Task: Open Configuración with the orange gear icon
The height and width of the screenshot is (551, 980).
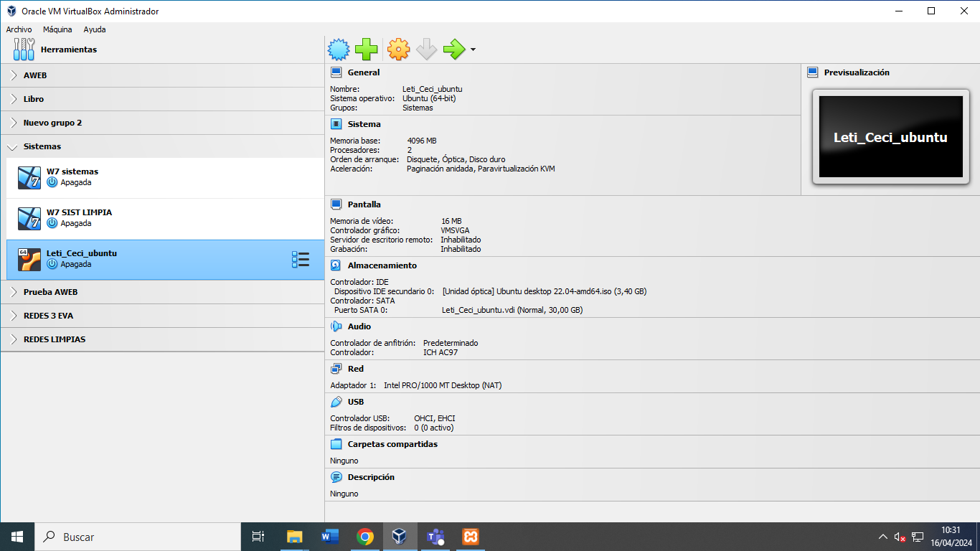Action: 398,50
